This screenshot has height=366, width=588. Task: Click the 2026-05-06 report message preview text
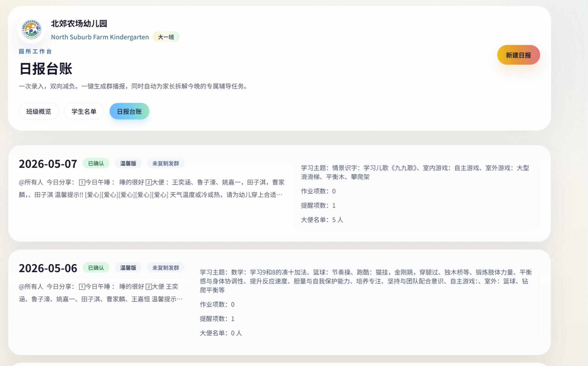click(x=101, y=293)
